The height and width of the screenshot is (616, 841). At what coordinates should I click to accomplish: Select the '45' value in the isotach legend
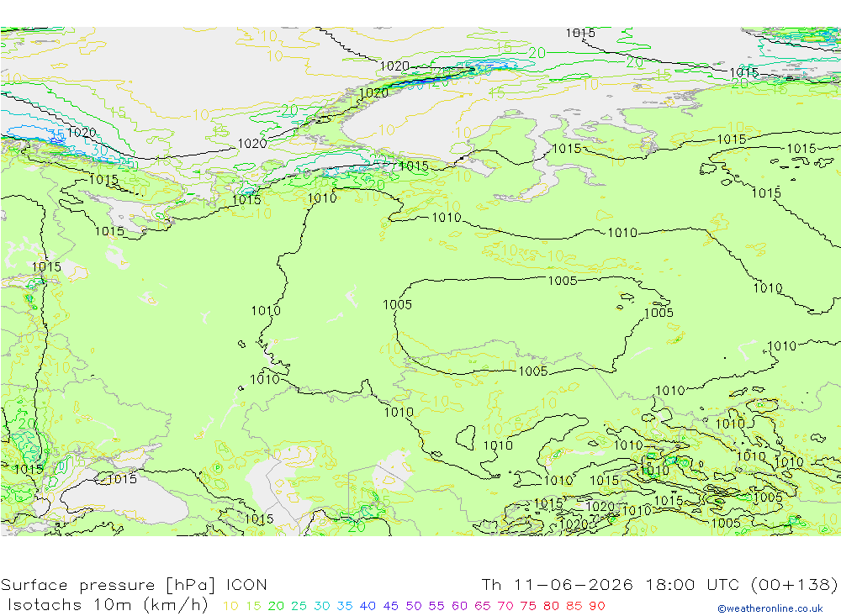pyautogui.click(x=390, y=606)
